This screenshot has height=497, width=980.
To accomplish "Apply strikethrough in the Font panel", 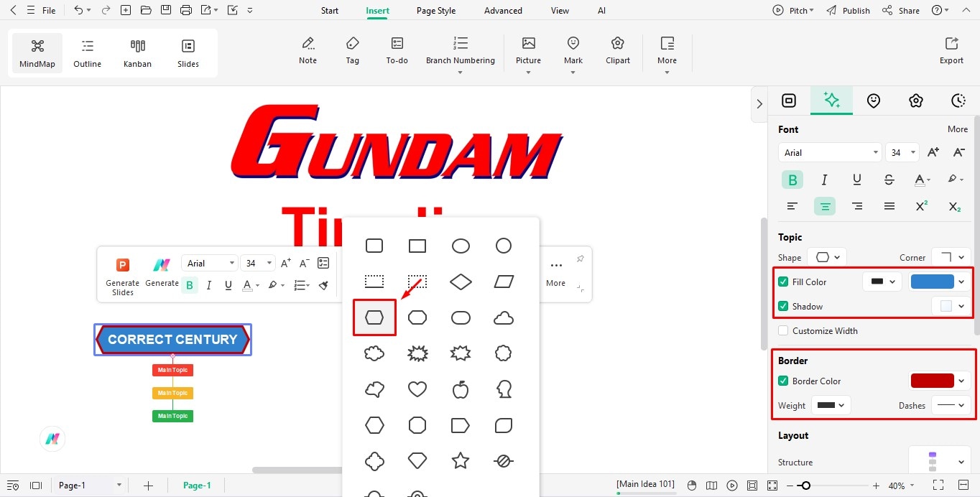I will [889, 180].
